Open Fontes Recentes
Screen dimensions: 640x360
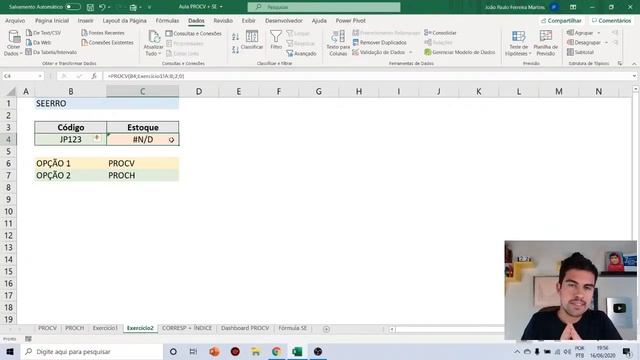coord(103,33)
